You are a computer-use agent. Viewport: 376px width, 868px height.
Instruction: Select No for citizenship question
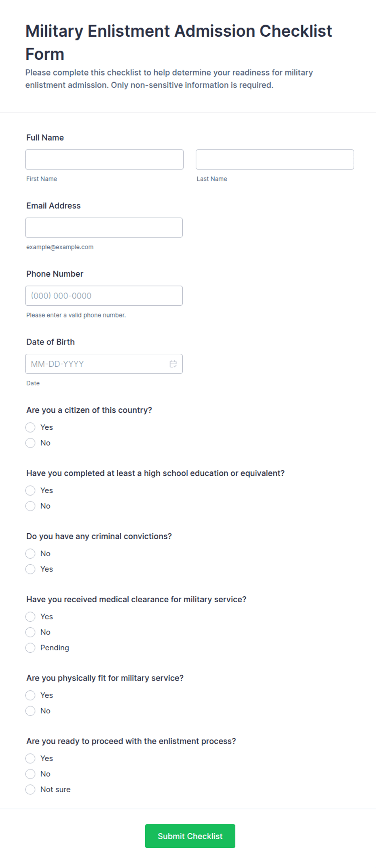[30, 443]
